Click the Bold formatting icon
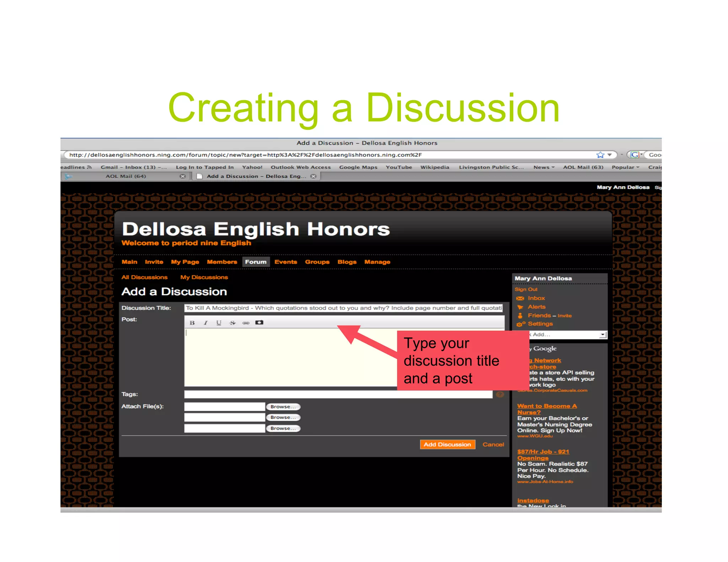 point(192,323)
